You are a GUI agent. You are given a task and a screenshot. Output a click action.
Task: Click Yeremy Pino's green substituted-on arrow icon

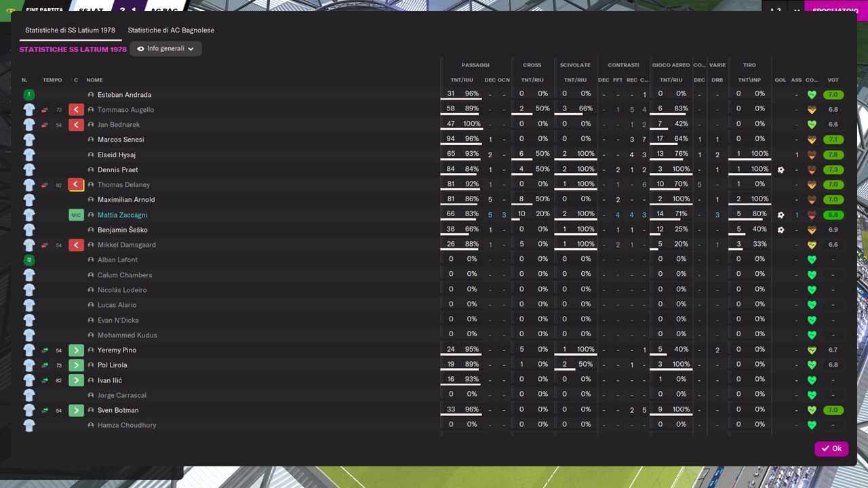click(x=76, y=350)
